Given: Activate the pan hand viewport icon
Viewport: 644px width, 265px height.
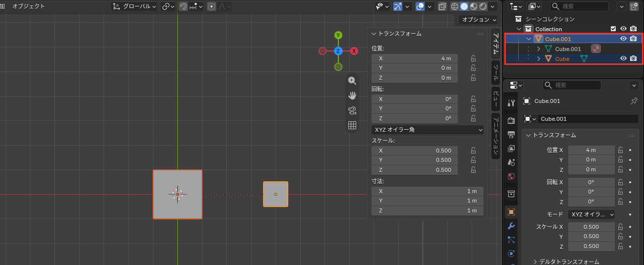Looking at the screenshot, I should click(x=352, y=96).
